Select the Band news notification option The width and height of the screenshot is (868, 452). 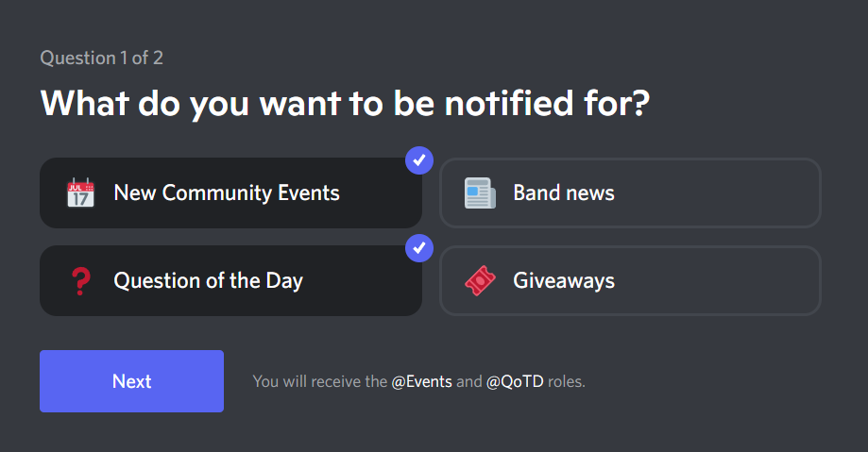coord(630,193)
